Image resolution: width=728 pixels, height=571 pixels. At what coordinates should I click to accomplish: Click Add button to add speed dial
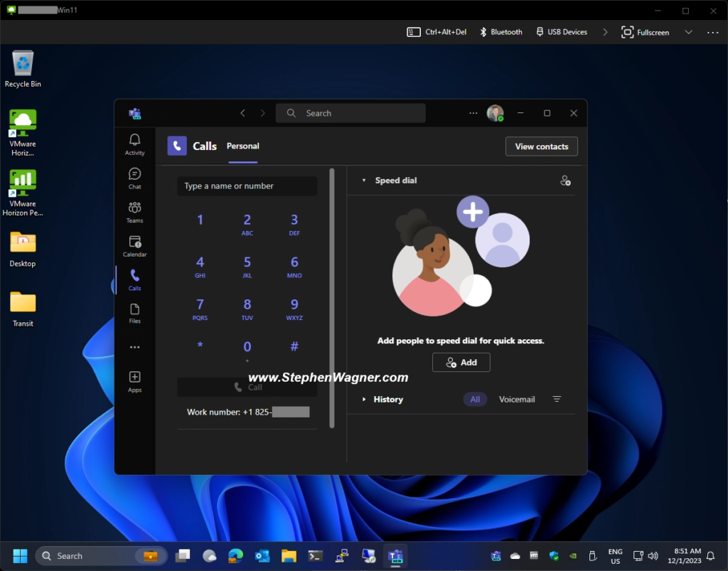pyautogui.click(x=461, y=362)
